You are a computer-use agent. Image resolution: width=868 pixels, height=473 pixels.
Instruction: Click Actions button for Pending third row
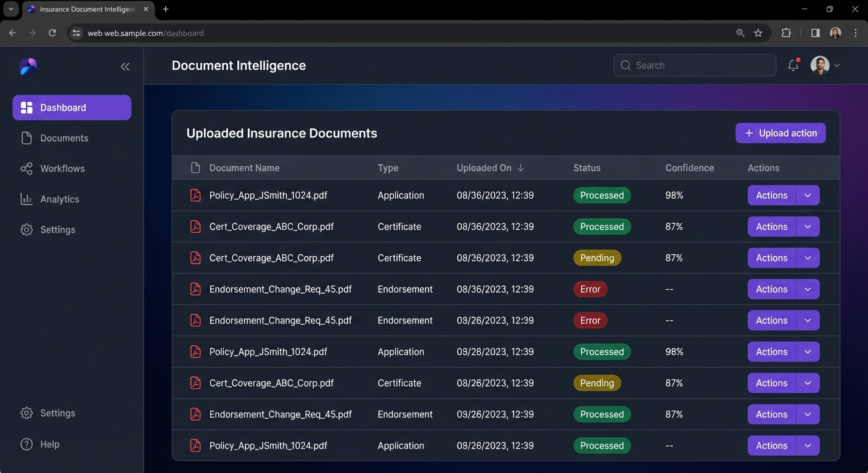(772, 258)
